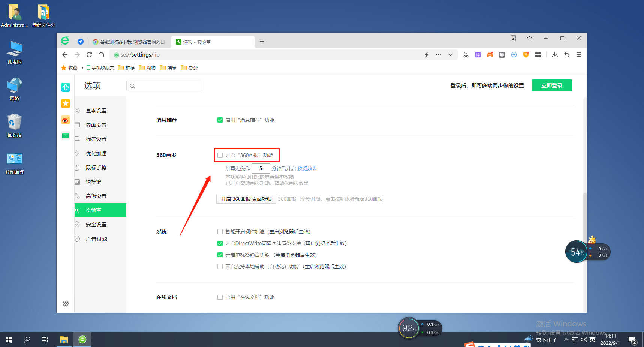Open the 娱乐 bookmarks folder
The image size is (644, 347).
click(168, 68)
